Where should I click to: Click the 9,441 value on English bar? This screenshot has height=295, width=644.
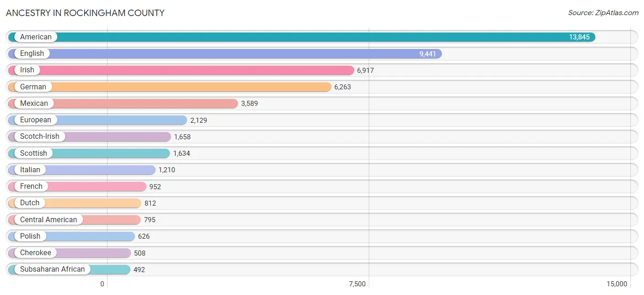[428, 54]
